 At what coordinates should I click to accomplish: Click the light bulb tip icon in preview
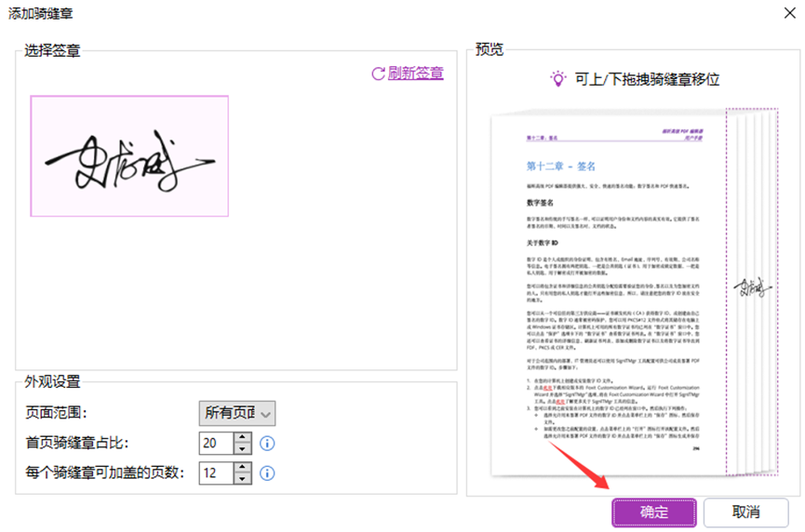coord(557,79)
